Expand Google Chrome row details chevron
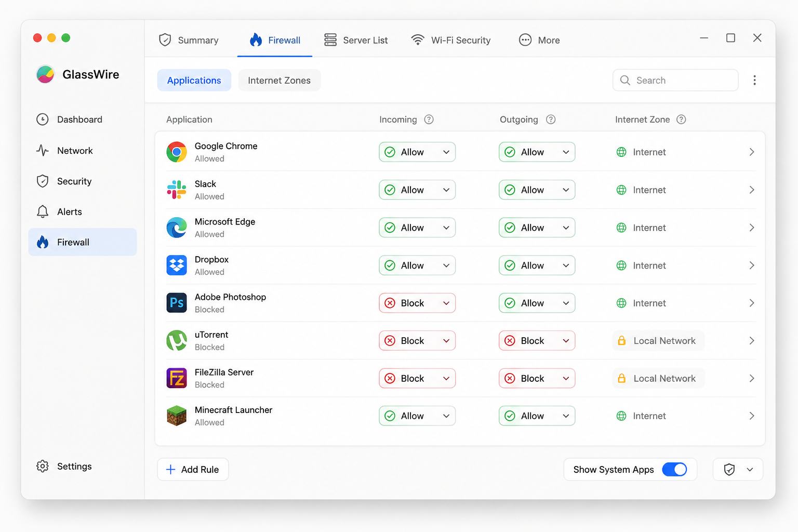The image size is (798, 532). pos(752,152)
